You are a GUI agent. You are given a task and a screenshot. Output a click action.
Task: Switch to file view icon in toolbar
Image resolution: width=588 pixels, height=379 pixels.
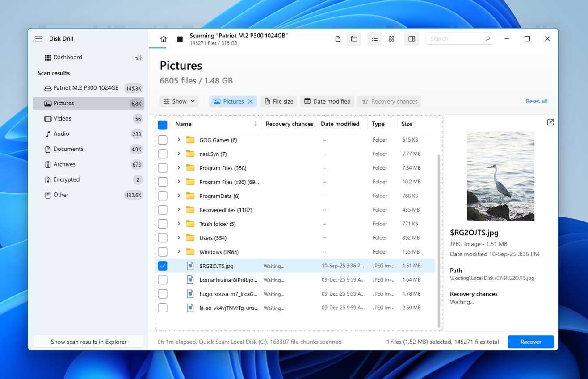coord(338,39)
